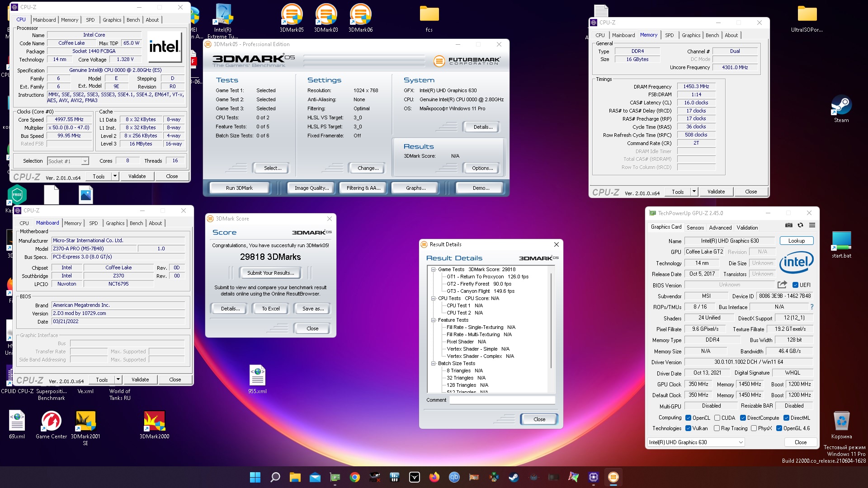The height and width of the screenshot is (488, 868).
Task: Click the Bus Interface question mark icon
Action: click(812, 307)
